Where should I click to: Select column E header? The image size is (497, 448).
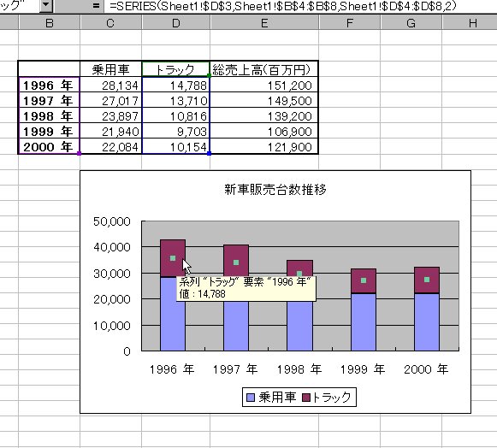pyautogui.click(x=264, y=23)
